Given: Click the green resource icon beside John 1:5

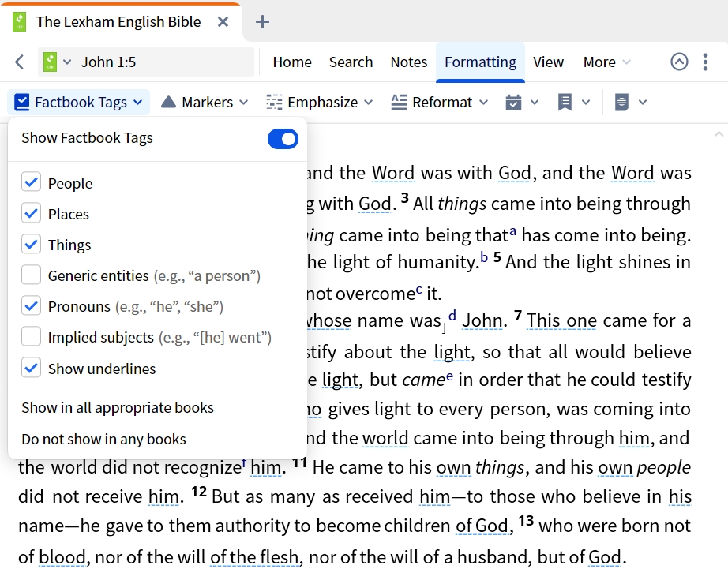Looking at the screenshot, I should [x=51, y=62].
